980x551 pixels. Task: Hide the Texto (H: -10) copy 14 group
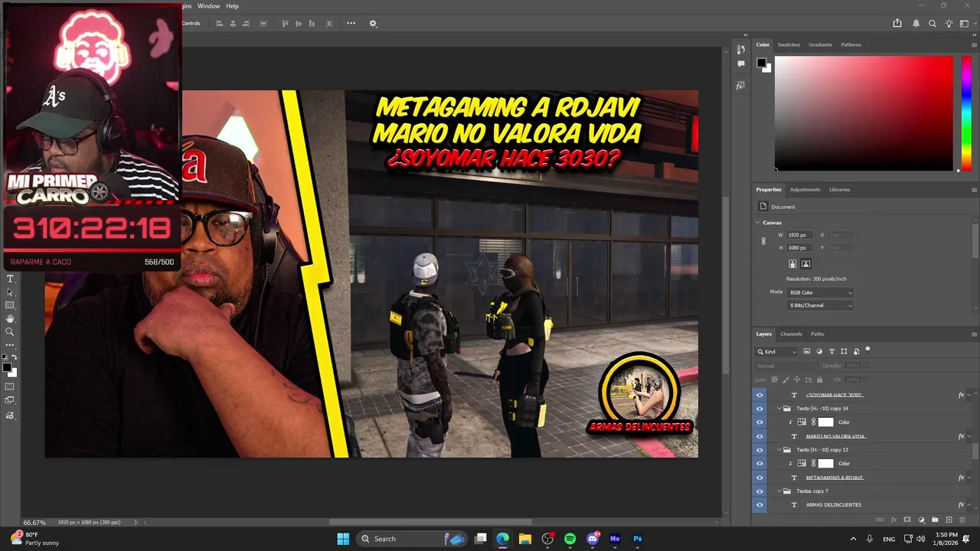coord(759,409)
